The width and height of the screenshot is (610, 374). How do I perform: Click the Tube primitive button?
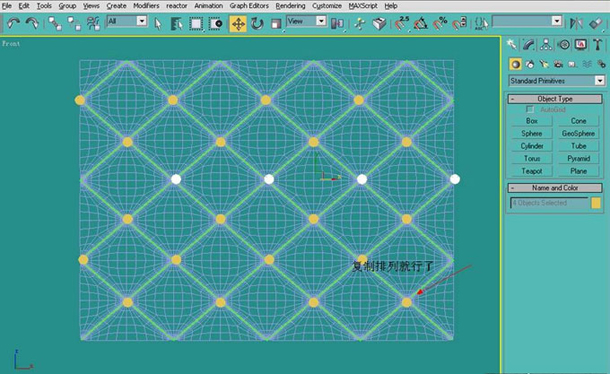pos(578,146)
